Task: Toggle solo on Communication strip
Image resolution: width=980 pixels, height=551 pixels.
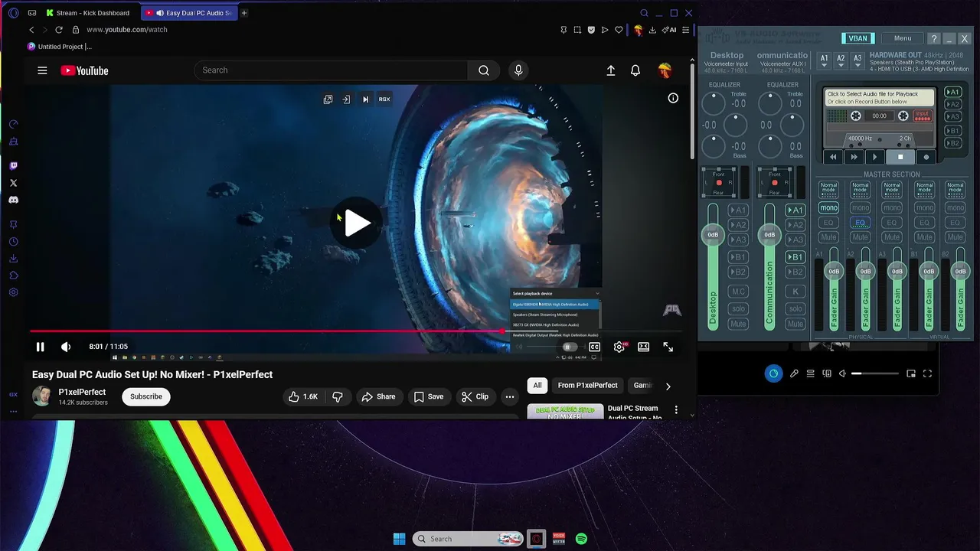Action: tap(795, 308)
